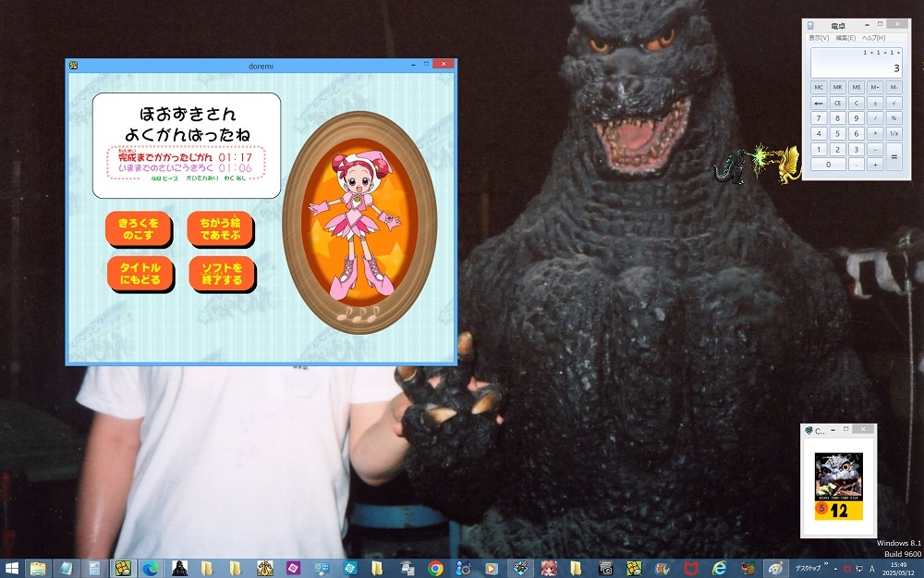This screenshot has width=924, height=578.
Task: Click the 1/x reciprocal key in Calculator
Action: (894, 133)
